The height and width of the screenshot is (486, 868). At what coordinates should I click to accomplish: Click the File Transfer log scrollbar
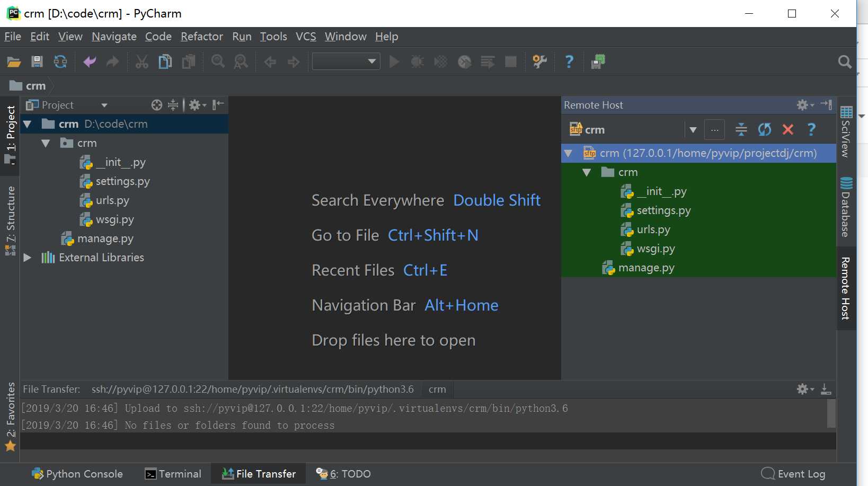(831, 413)
